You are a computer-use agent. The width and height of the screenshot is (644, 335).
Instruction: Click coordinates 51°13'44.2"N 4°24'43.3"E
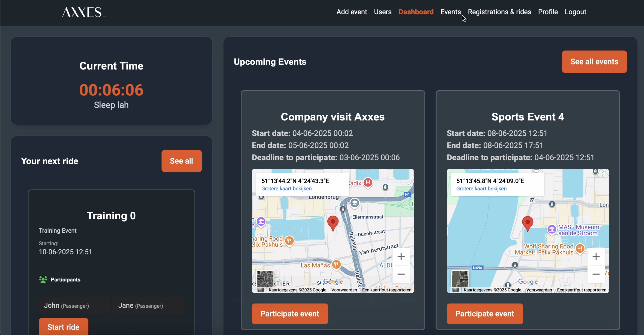pos(295,181)
